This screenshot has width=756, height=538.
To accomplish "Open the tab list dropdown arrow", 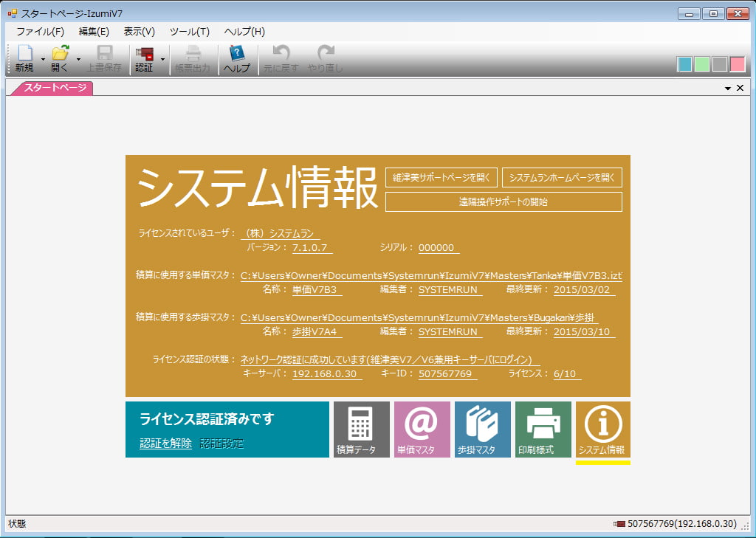I will pos(728,89).
